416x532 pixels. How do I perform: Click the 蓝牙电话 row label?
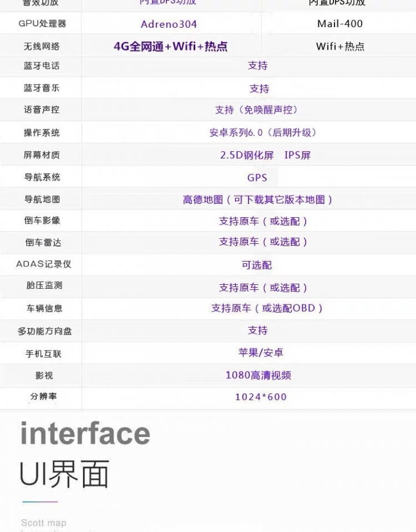42,65
